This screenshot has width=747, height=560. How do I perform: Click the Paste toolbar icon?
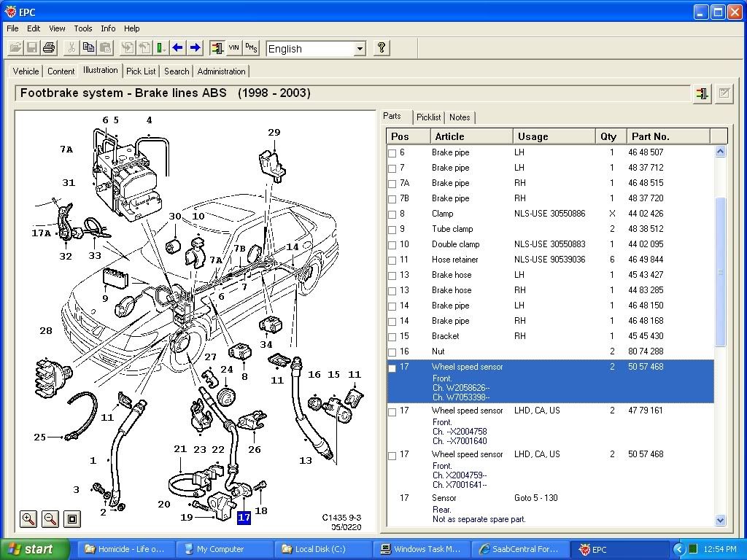click(107, 48)
